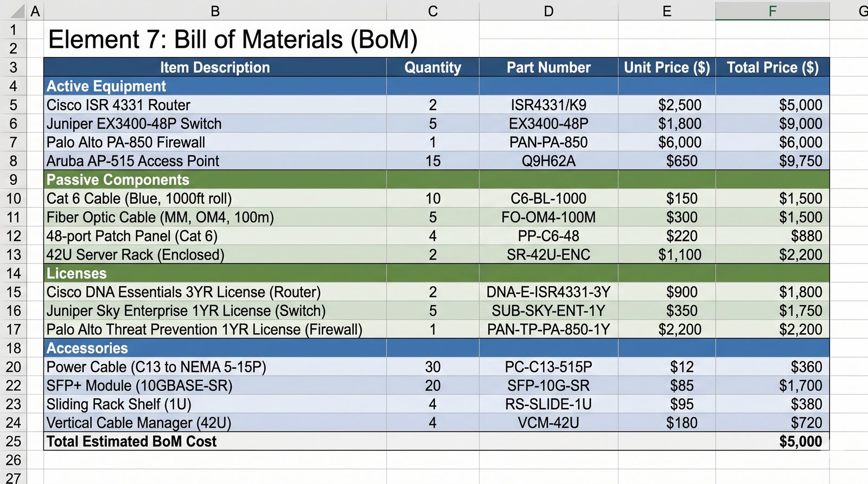Select column B header
This screenshot has height=484, width=868.
(x=215, y=11)
